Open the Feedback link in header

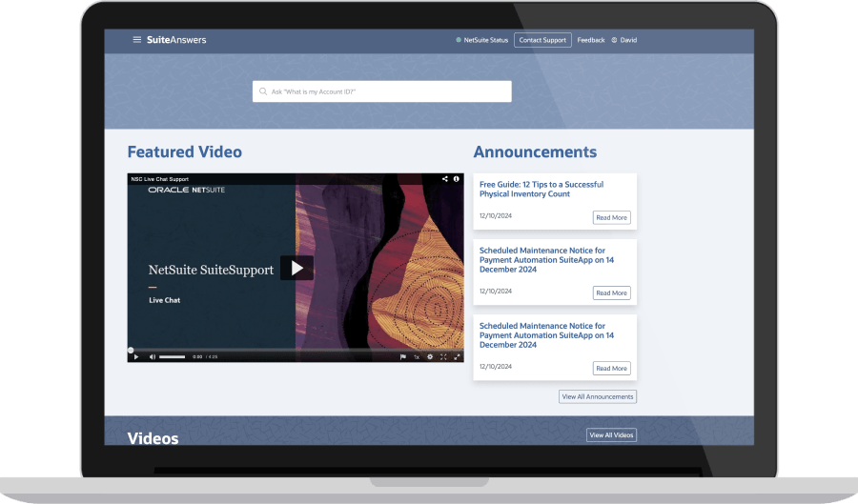(591, 40)
